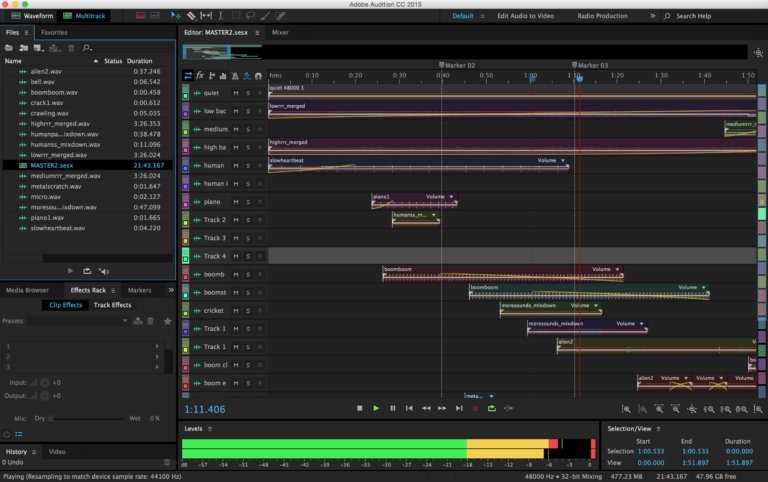The height and width of the screenshot is (482, 768).
Task: Click the green Play button
Action: pos(376,408)
